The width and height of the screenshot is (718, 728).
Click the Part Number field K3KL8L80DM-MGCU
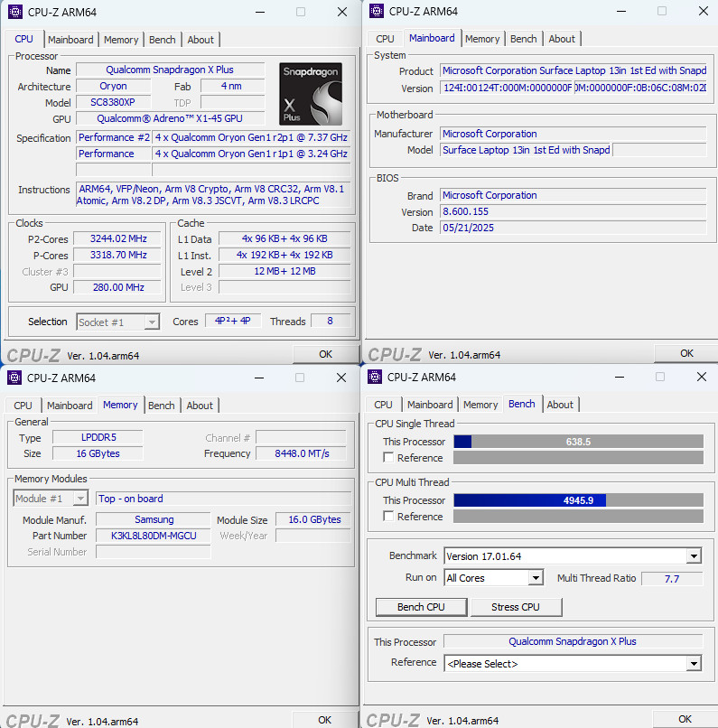pyautogui.click(x=154, y=536)
